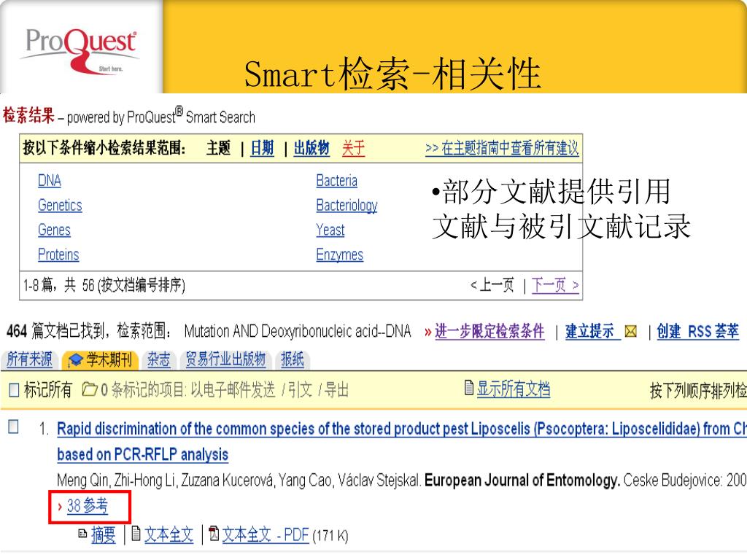The image size is (747, 560).
Task: Click 进一步限定检索条件 link
Action: pyautogui.click(x=489, y=331)
